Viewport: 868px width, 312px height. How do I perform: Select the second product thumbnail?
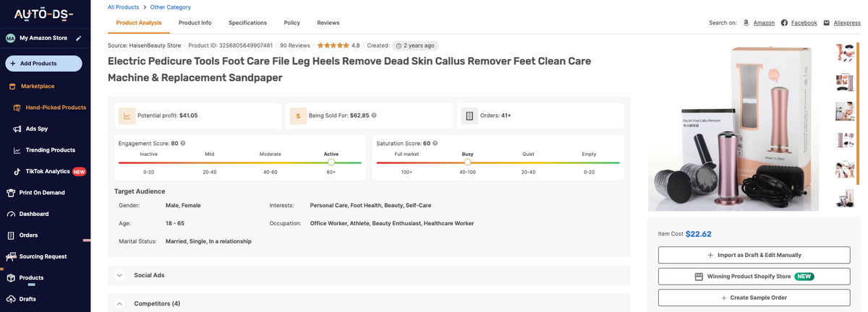pos(845,82)
